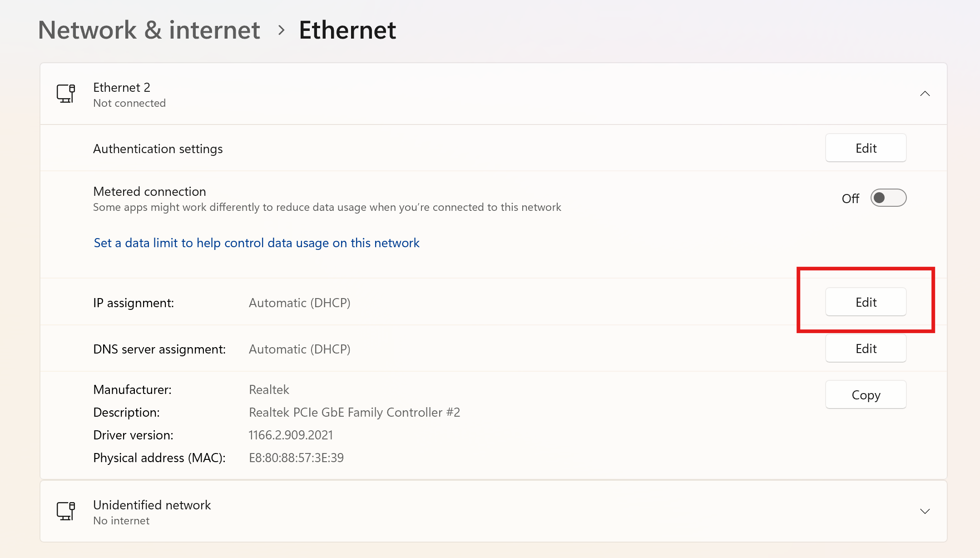
Task: Click the Ethernet 2 header title
Action: (122, 87)
